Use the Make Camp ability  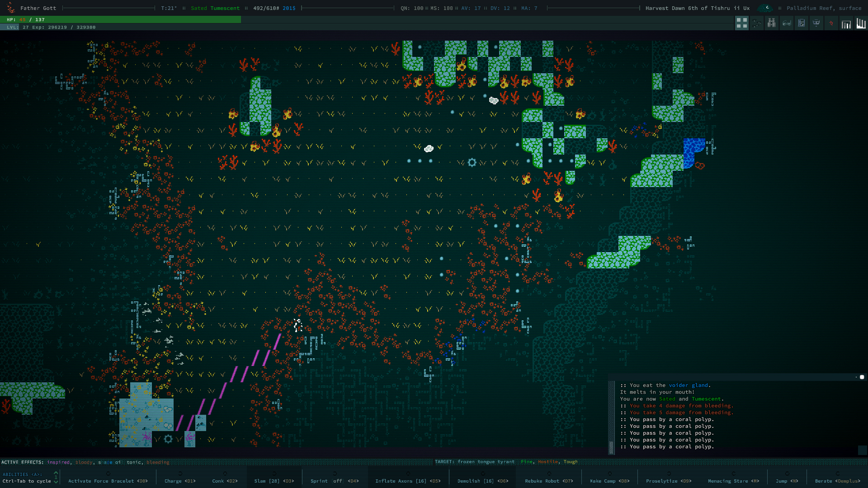609,481
